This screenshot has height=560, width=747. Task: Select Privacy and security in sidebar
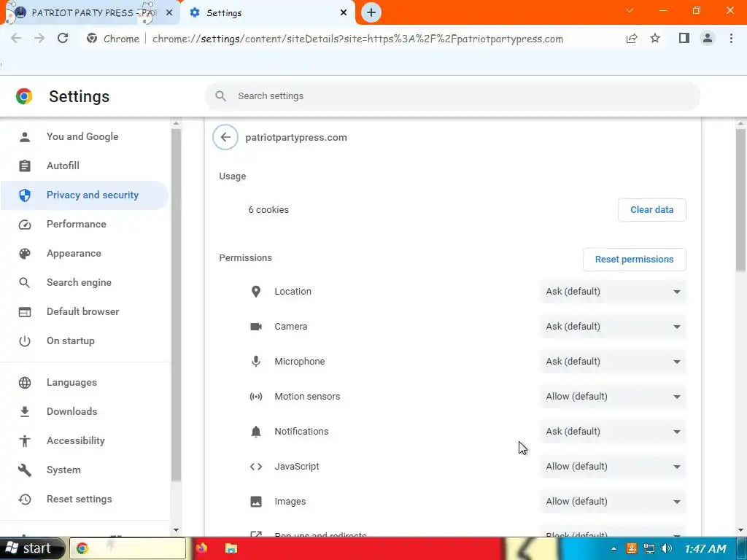(x=84, y=195)
